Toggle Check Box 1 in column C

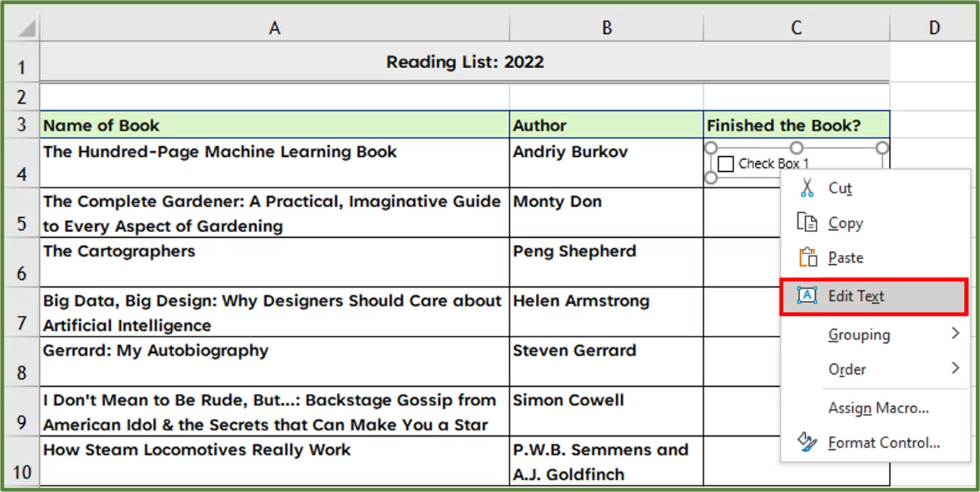(726, 163)
